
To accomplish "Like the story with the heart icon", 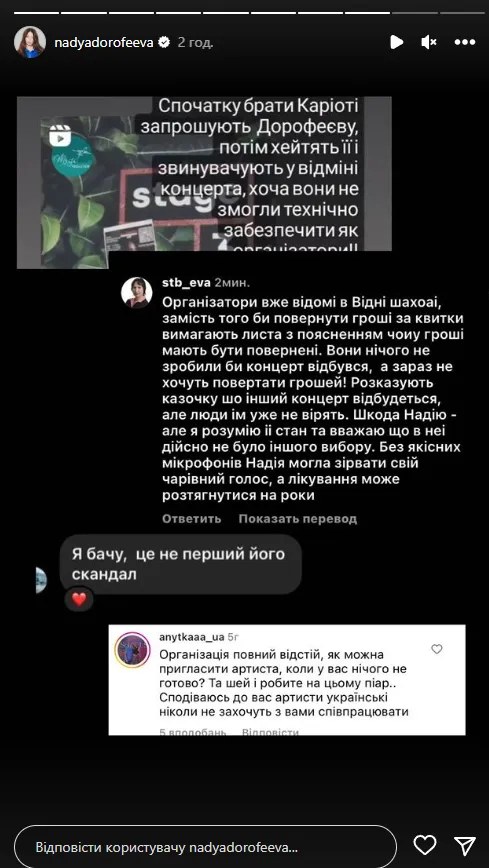I will click(x=425, y=845).
